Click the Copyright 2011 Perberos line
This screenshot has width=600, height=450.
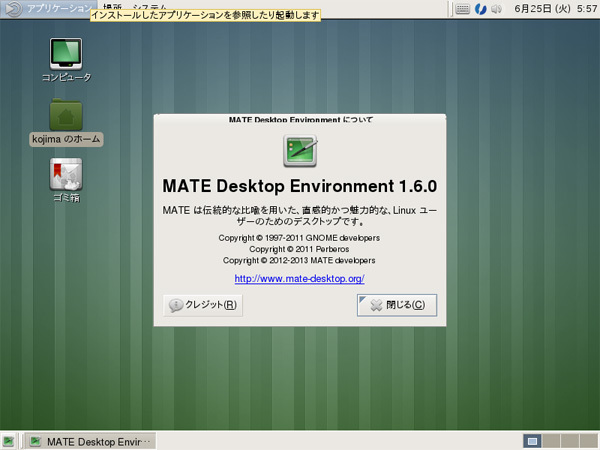coord(299,249)
